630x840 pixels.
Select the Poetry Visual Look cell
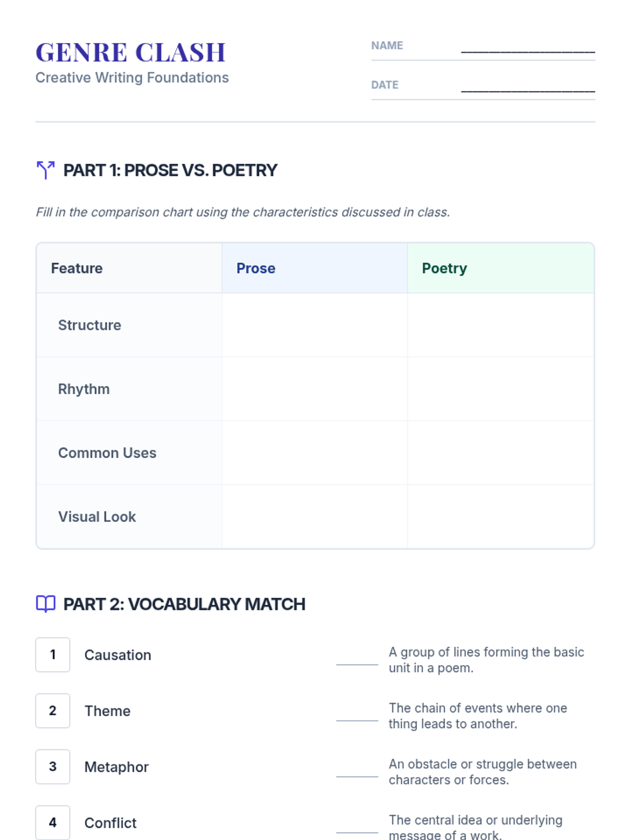point(500,517)
